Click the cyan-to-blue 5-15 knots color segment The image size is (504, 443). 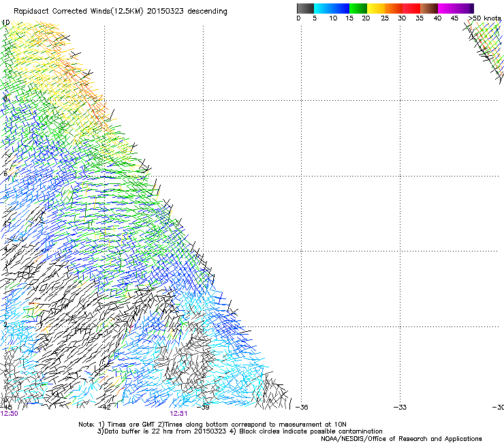[x=332, y=8]
